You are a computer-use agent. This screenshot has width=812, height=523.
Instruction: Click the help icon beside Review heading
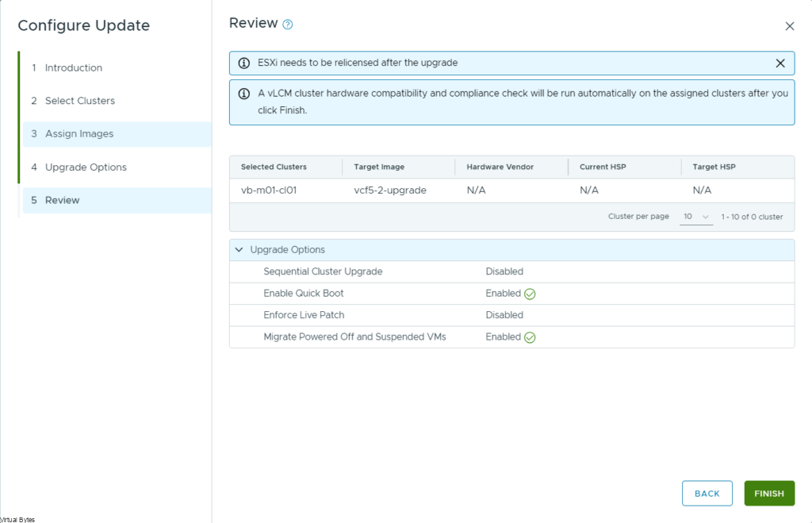click(288, 25)
